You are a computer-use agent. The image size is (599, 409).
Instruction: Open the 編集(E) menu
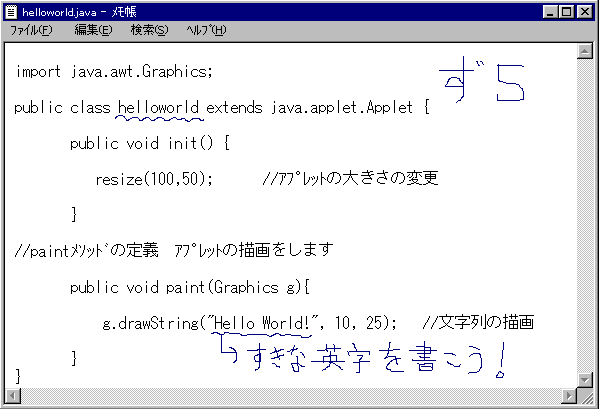[x=93, y=30]
